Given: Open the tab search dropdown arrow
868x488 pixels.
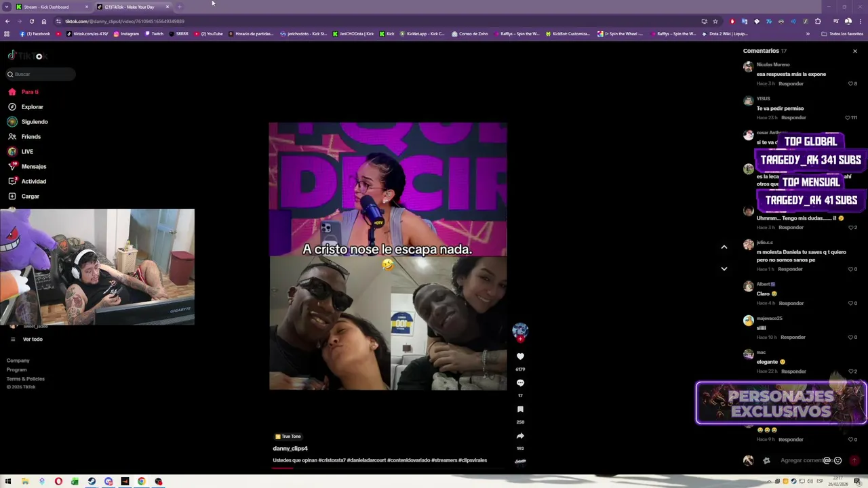Looking at the screenshot, I should [7, 7].
